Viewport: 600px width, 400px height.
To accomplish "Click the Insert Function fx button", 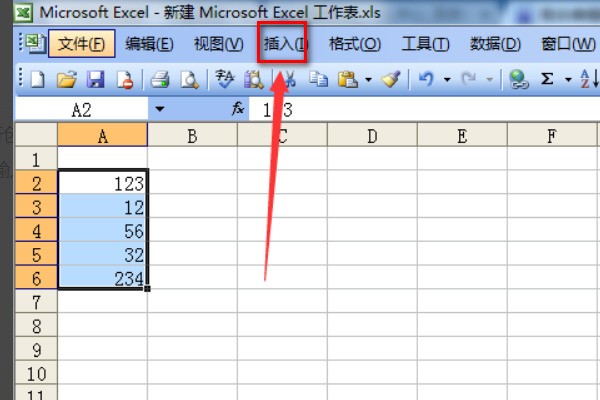I will [x=238, y=108].
